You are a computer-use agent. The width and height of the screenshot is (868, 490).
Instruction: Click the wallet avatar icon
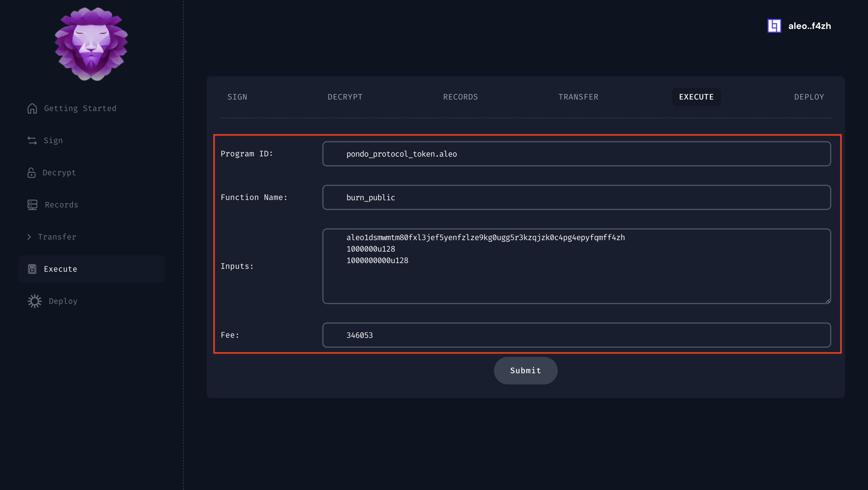(774, 26)
